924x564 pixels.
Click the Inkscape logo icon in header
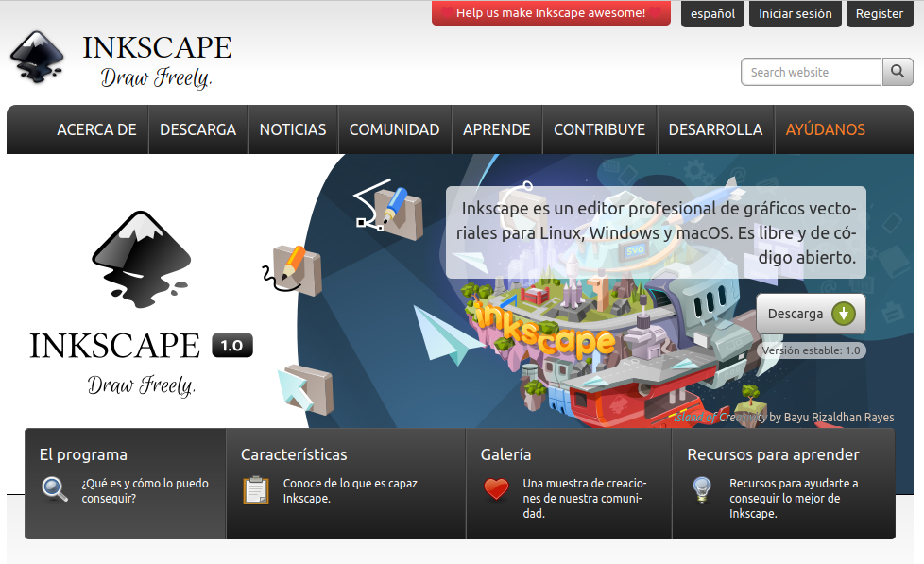coord(37,58)
